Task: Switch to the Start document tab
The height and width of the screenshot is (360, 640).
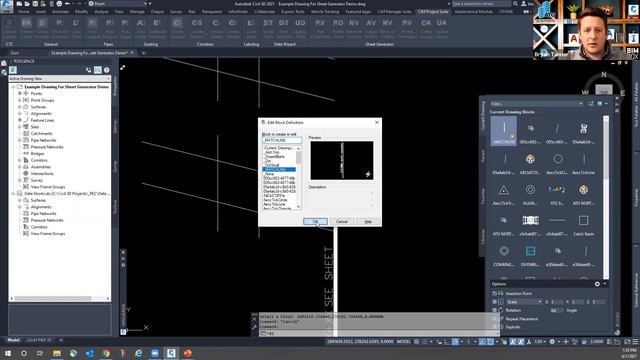Action: (x=15, y=53)
